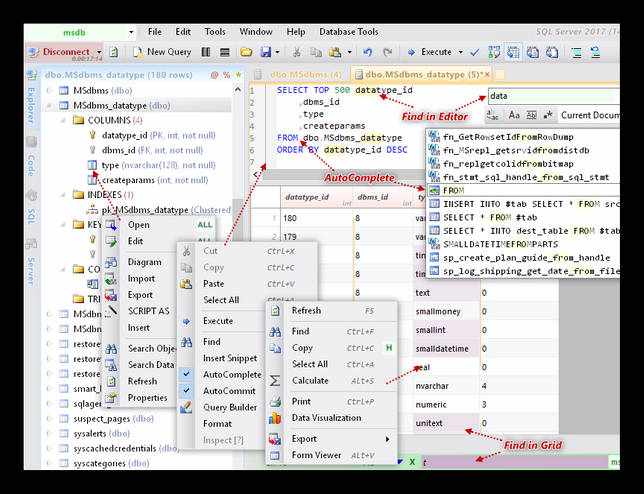This screenshot has height=494, width=644.
Task: Click the New Query button
Action: coord(162,52)
